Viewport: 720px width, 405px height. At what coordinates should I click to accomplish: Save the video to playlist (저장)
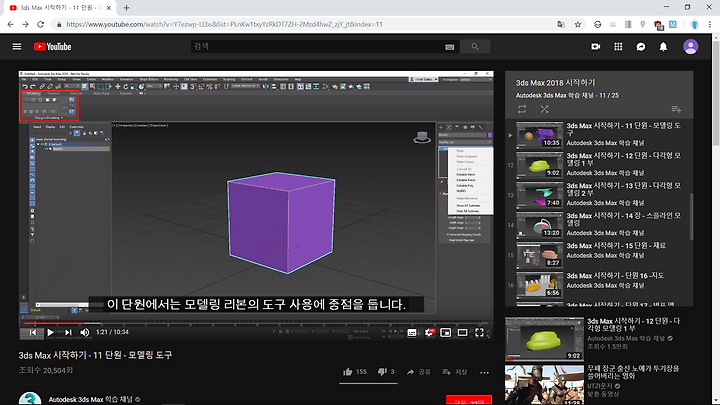455,372
